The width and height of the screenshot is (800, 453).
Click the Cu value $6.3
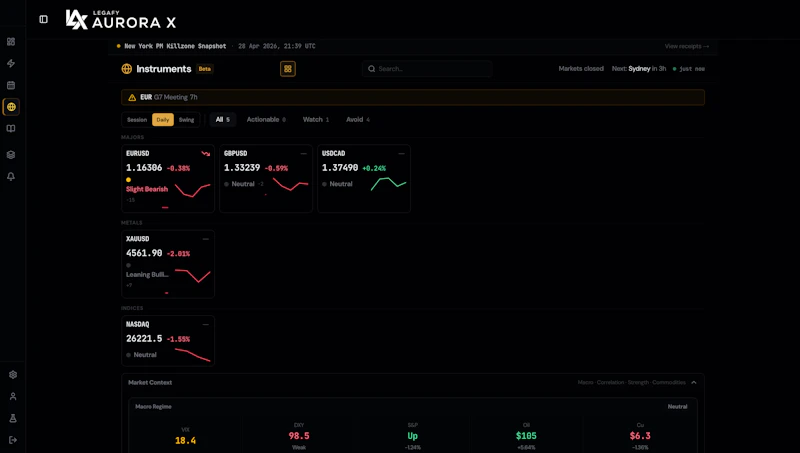tap(640, 436)
